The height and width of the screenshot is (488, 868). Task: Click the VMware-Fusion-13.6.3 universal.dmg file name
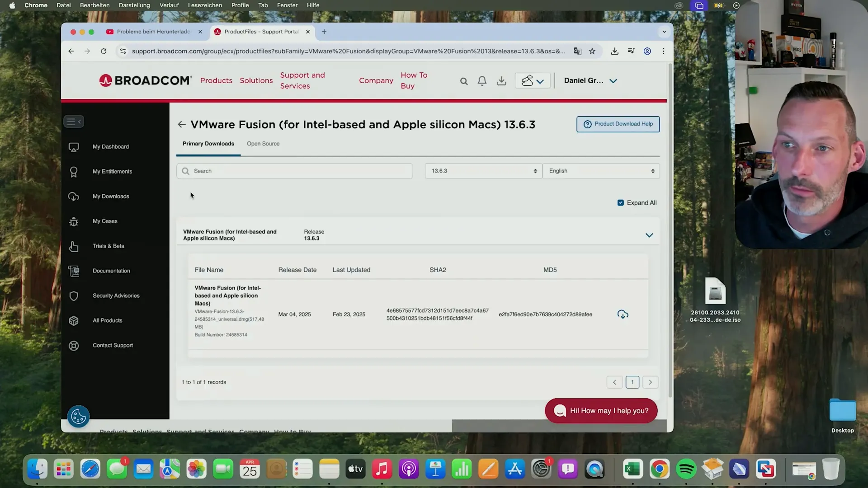point(229,319)
